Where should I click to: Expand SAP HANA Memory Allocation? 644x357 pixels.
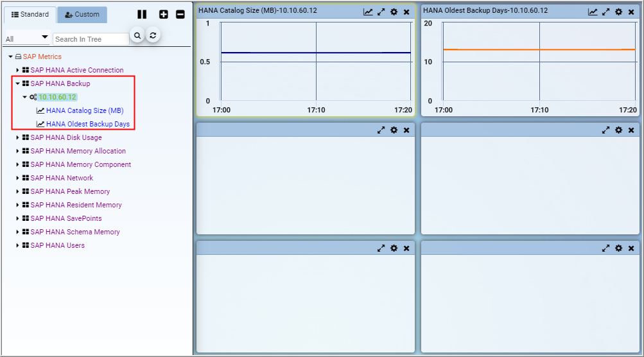click(18, 151)
